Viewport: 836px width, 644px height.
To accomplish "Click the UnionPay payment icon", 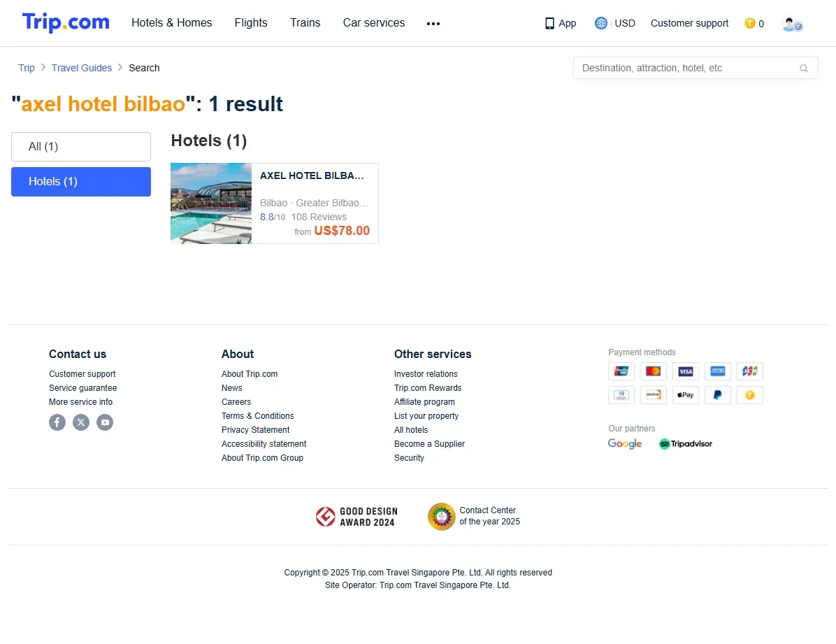I will click(x=621, y=371).
